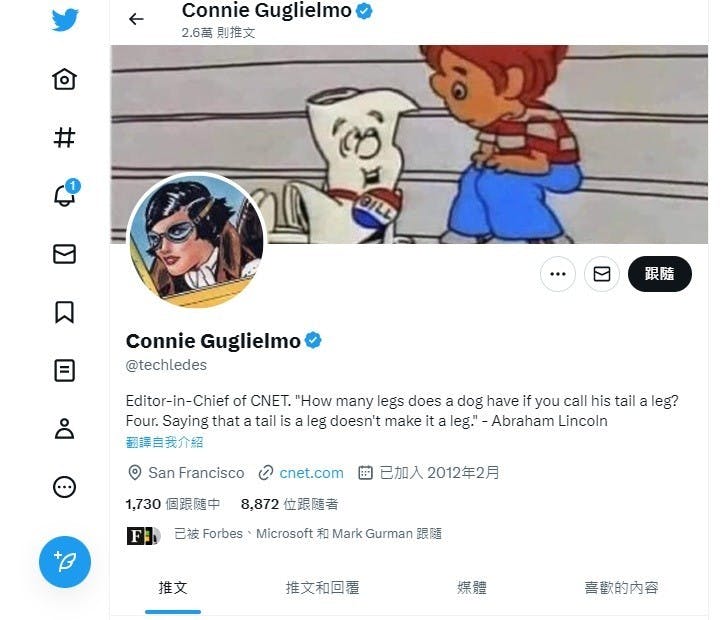
Task: Switch to the 媒體 tab
Action: coord(472,588)
